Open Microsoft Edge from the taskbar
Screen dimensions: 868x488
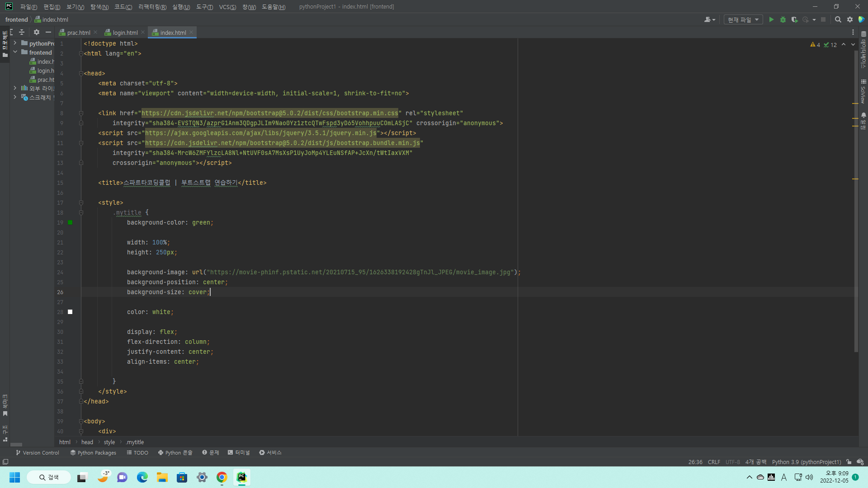142,477
